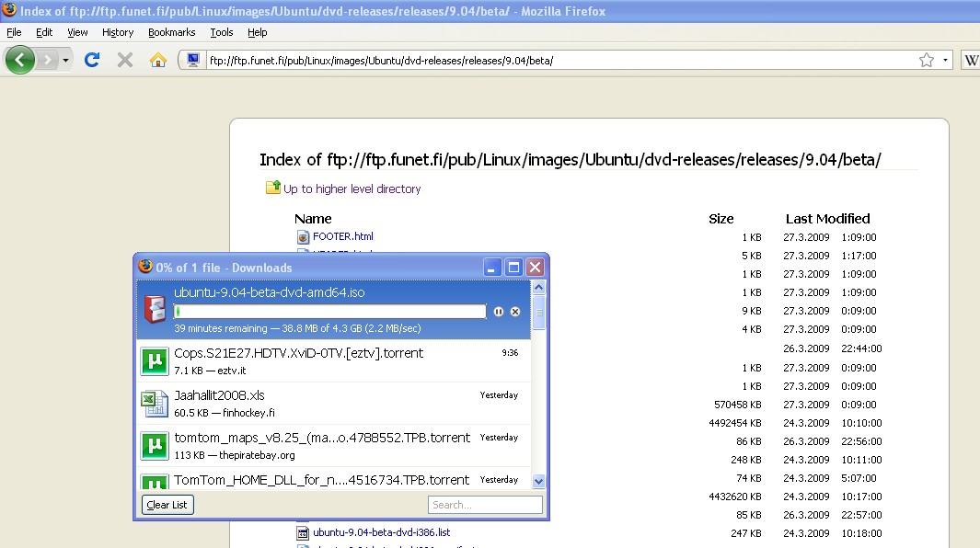Open the FOOTER.html file link
This screenshot has height=548, width=980.
coord(342,236)
